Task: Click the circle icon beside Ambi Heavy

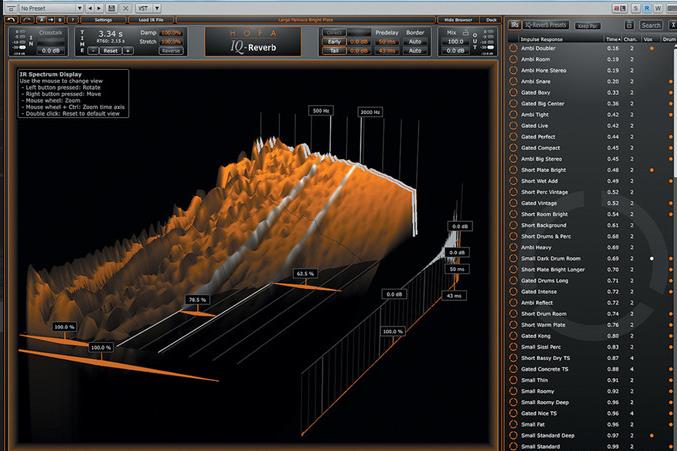Action: 513,247
